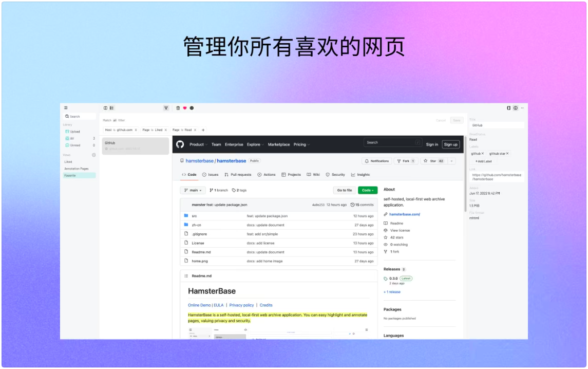Viewport: 588px width, 369px height.
Task: Switch to the split column layout icon
Action: click(x=105, y=108)
